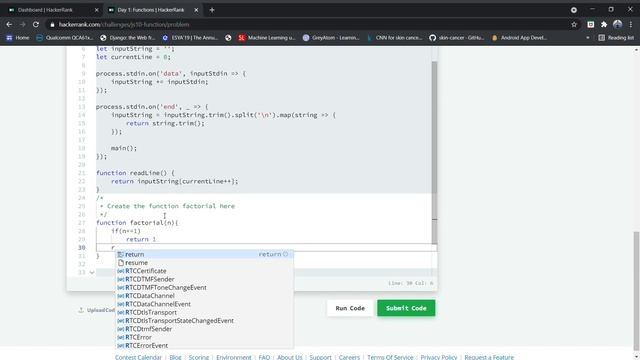
Task: Open Blog footer link
Action: (176, 357)
